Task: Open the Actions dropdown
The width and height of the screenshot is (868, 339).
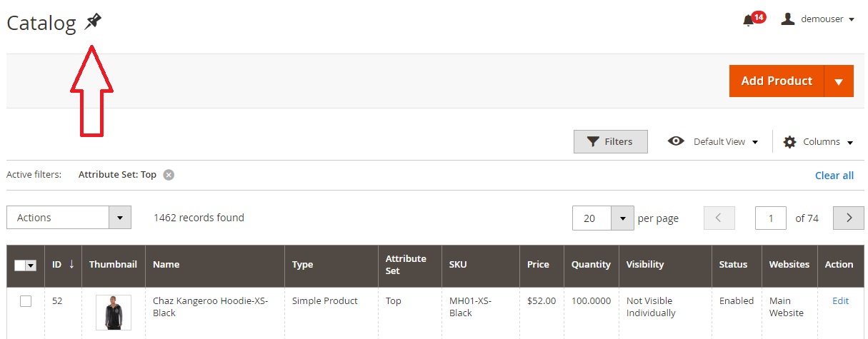Action: [69, 218]
